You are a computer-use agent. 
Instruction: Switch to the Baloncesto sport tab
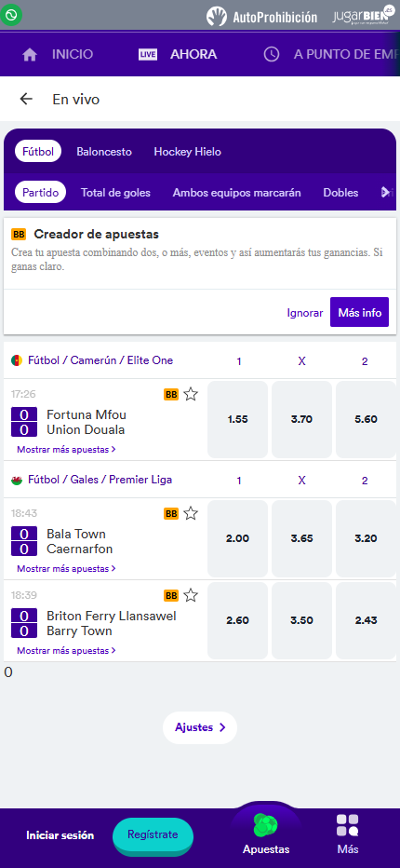point(104,152)
